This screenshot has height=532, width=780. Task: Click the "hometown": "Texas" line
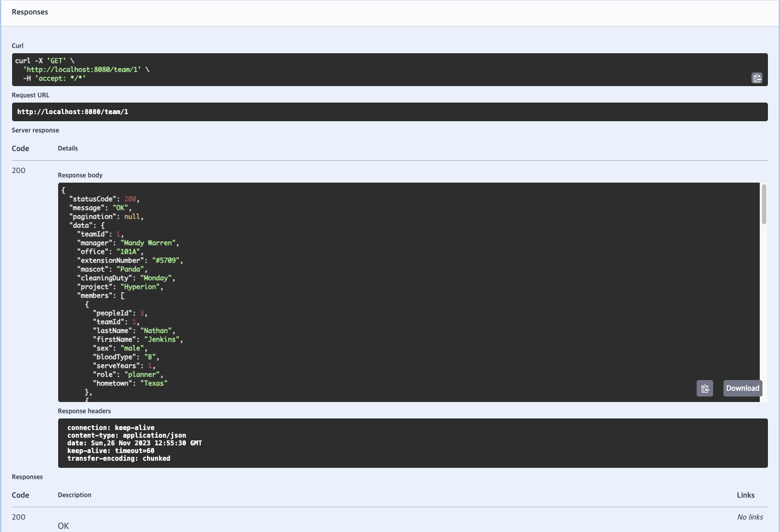coord(130,383)
